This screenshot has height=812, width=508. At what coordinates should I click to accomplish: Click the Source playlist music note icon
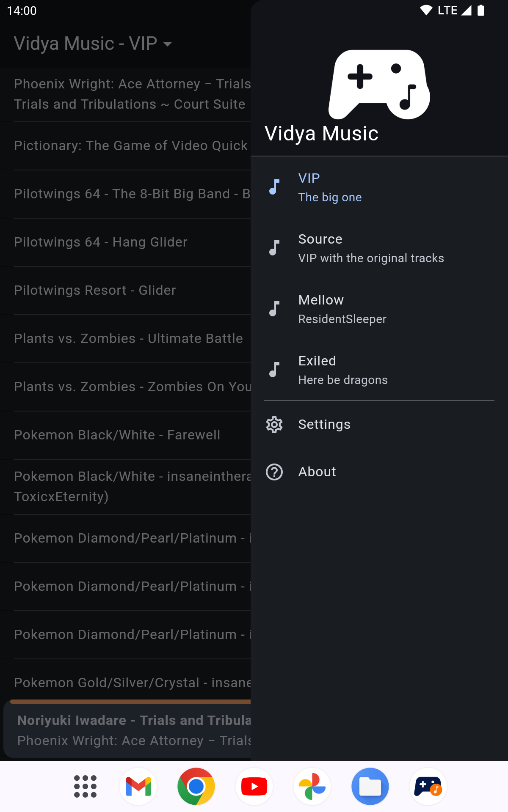[x=274, y=248]
